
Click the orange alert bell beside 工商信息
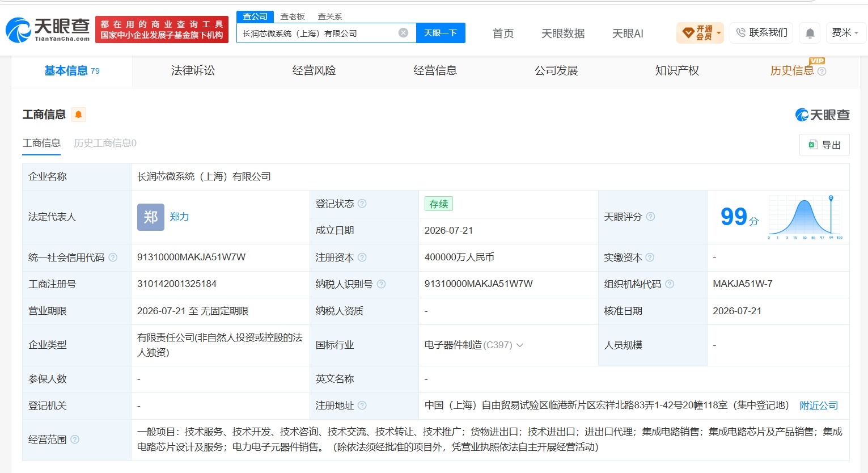click(78, 115)
